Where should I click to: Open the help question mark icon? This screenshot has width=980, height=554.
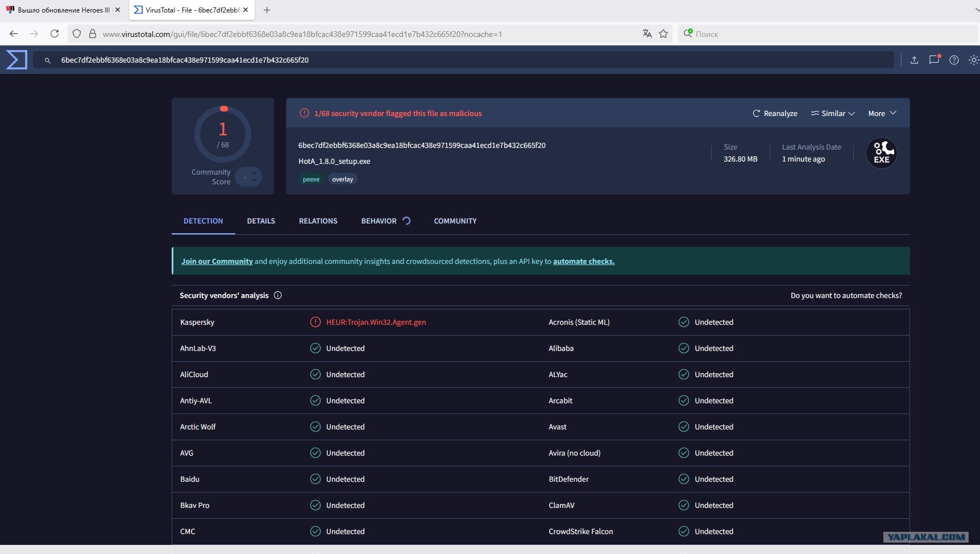[x=954, y=60]
